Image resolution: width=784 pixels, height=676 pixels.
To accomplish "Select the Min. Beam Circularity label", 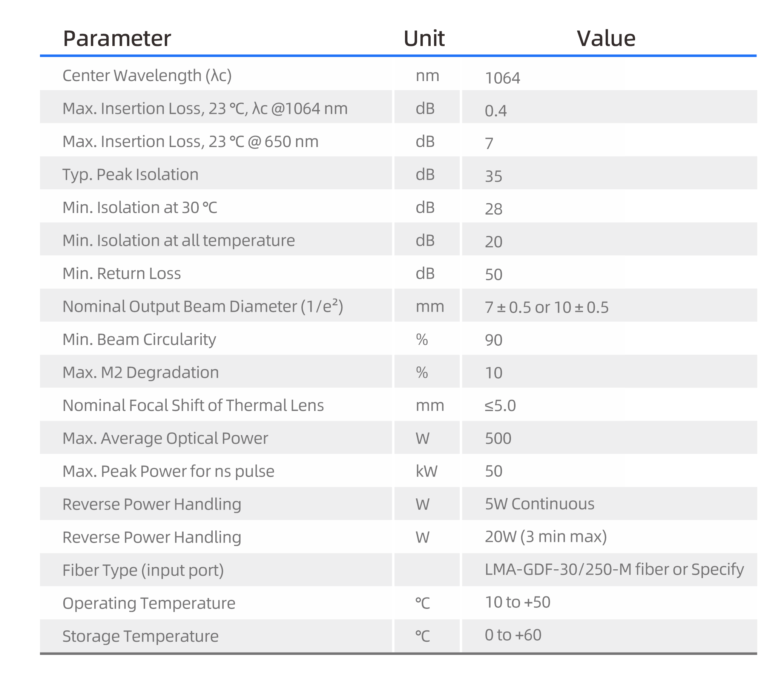I will pyautogui.click(x=139, y=339).
